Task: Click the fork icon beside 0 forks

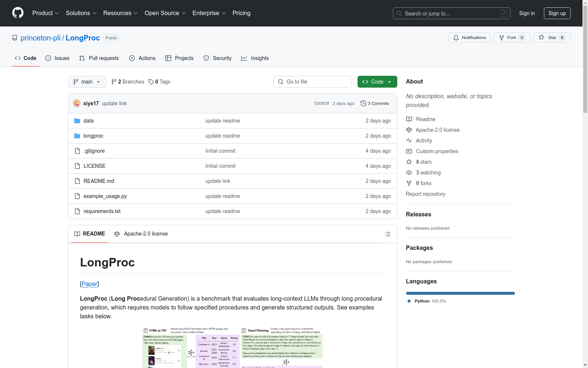Action: pos(409,183)
